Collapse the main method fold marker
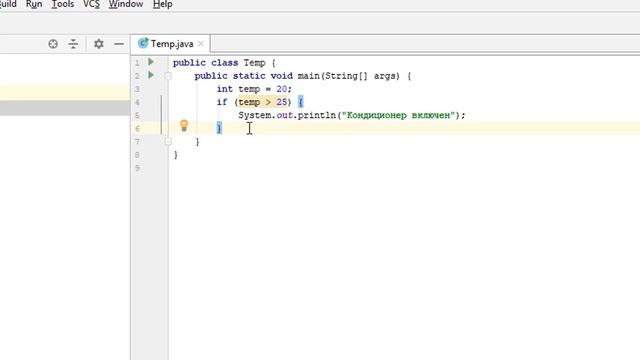Image resolution: width=640 pixels, height=360 pixels. [x=168, y=76]
